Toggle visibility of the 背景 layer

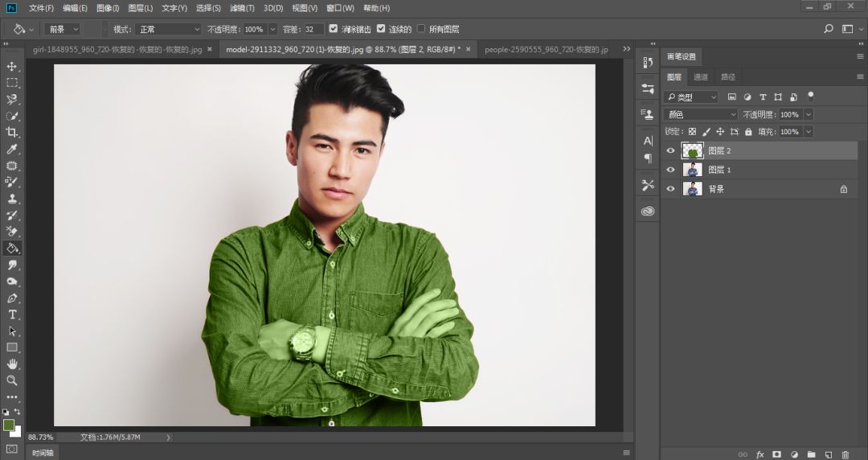click(x=671, y=189)
